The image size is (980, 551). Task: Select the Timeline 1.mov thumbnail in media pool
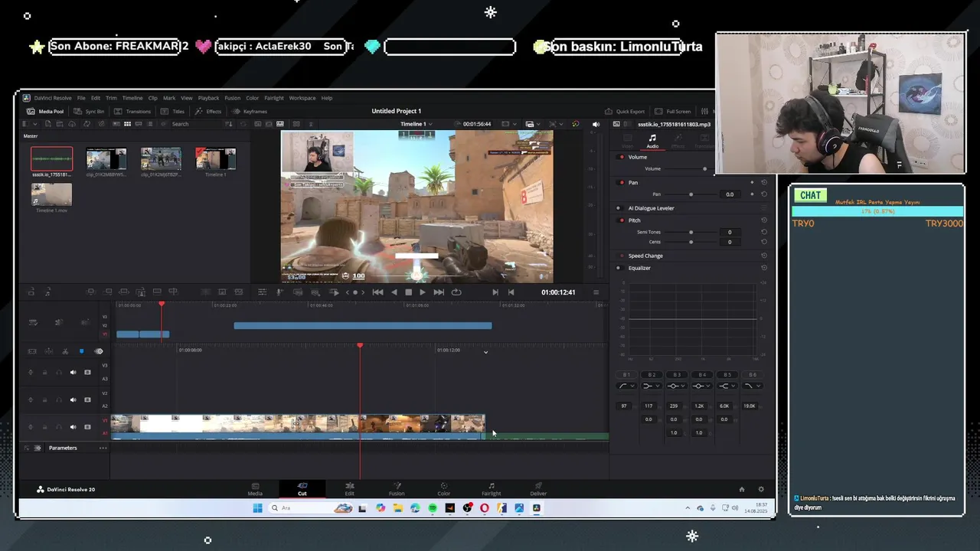[x=51, y=194]
